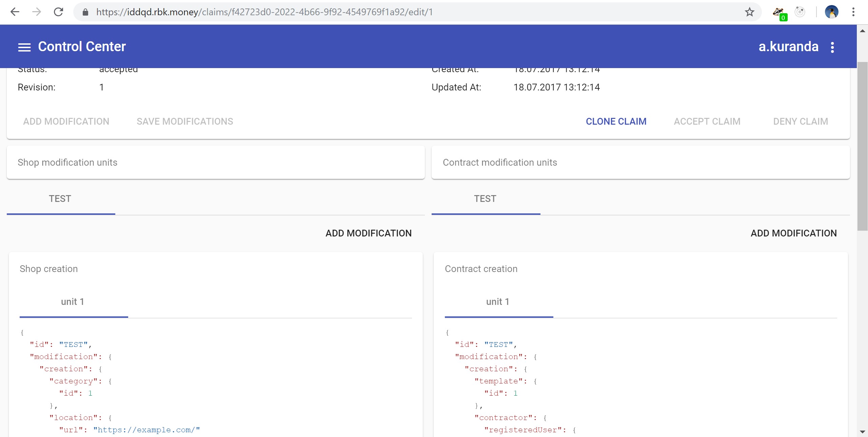Click the Control Center title

click(82, 47)
